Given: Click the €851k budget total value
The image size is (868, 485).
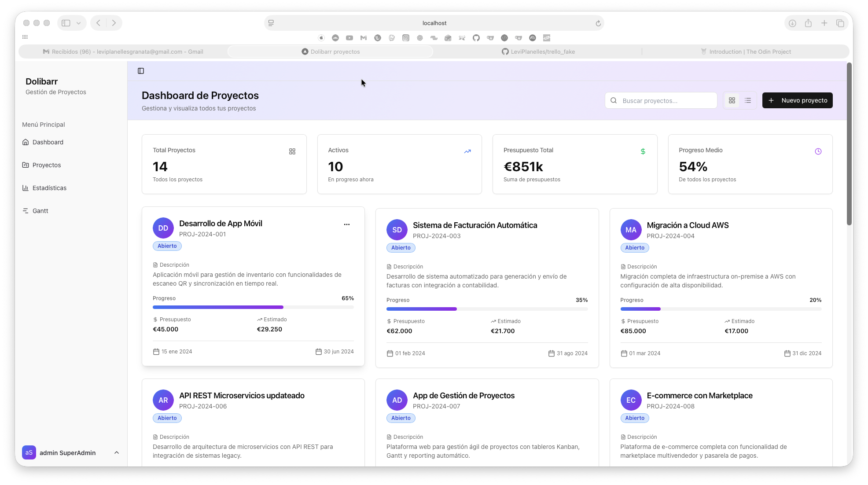Looking at the screenshot, I should pos(523,167).
